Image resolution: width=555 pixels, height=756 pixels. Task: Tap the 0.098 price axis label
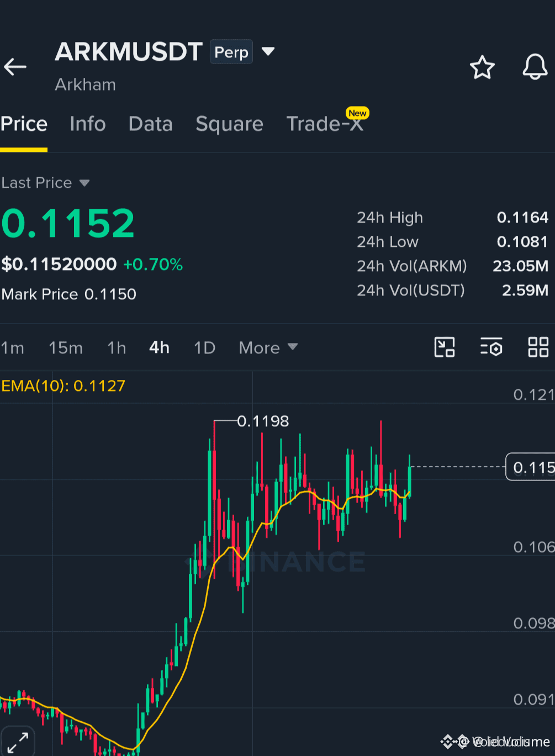533,623
